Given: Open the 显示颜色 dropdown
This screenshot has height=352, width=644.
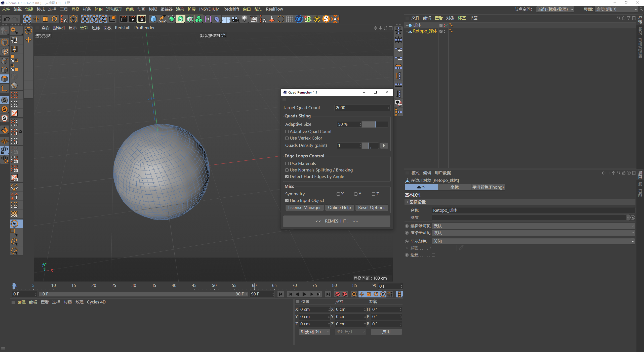Looking at the screenshot, I should (x=533, y=241).
